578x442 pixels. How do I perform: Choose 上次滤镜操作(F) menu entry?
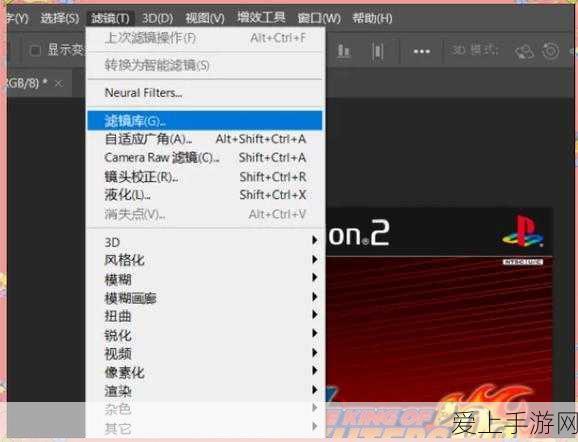point(205,38)
